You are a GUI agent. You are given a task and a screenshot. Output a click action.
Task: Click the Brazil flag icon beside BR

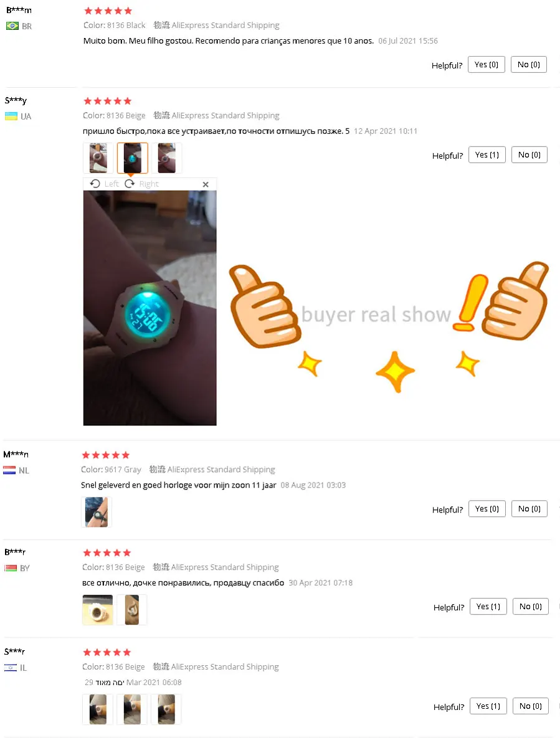(12, 26)
